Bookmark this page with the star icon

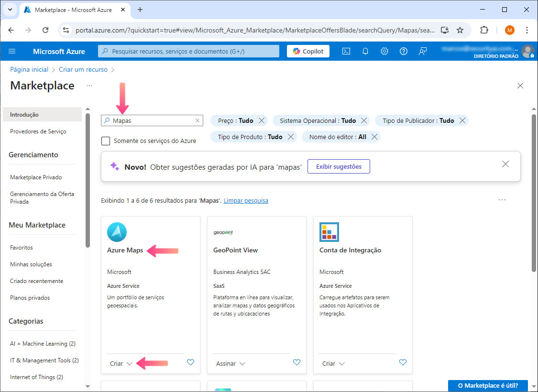pos(460,30)
